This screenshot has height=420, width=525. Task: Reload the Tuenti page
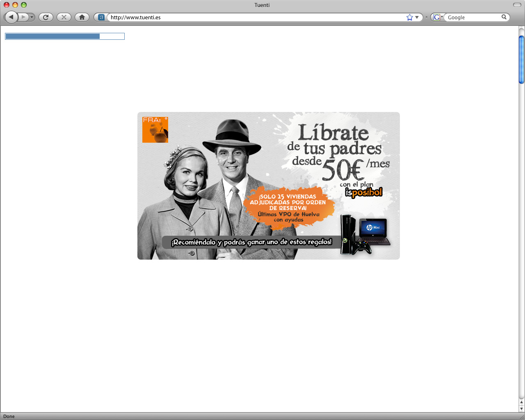tap(46, 17)
